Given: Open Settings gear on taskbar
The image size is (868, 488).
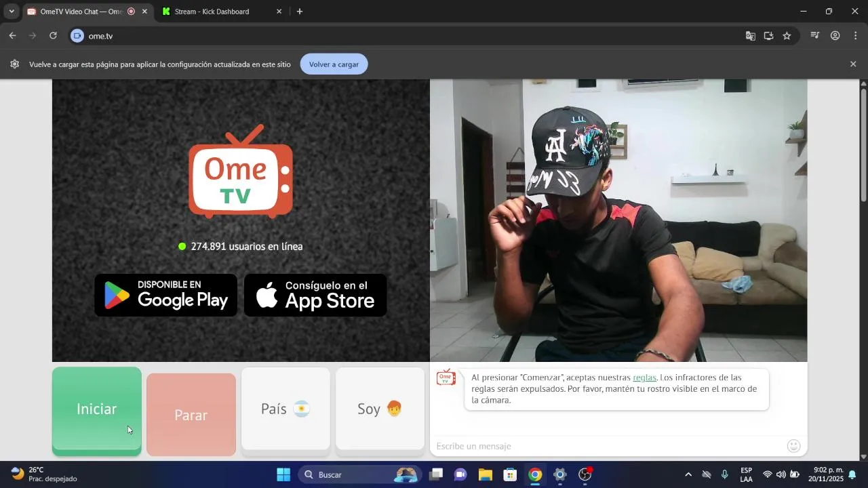Looking at the screenshot, I should pyautogui.click(x=560, y=474).
